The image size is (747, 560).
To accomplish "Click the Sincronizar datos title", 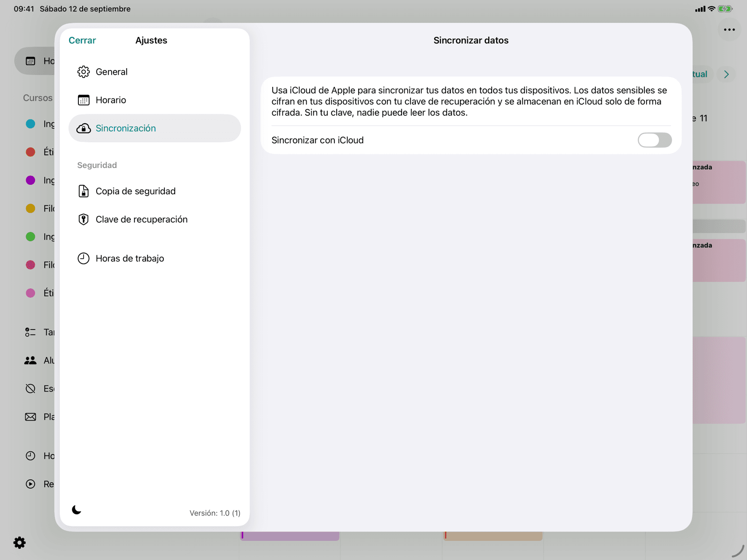I will 471,41.
